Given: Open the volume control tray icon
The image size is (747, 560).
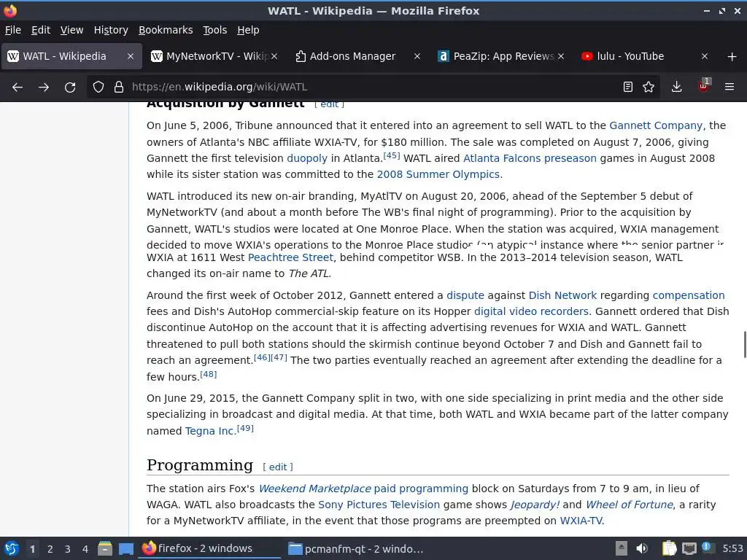Looking at the screenshot, I should [x=642, y=548].
